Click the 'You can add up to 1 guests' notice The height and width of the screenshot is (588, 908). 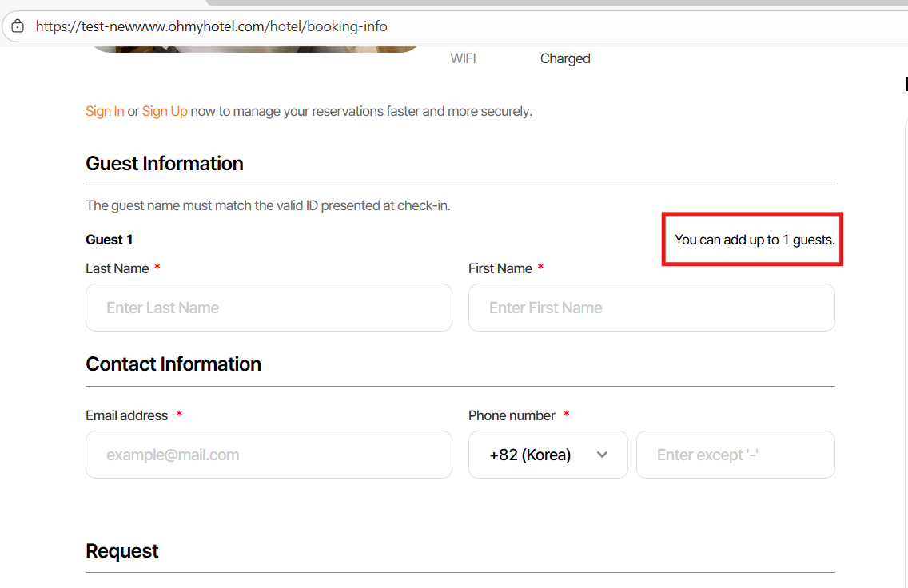755,240
